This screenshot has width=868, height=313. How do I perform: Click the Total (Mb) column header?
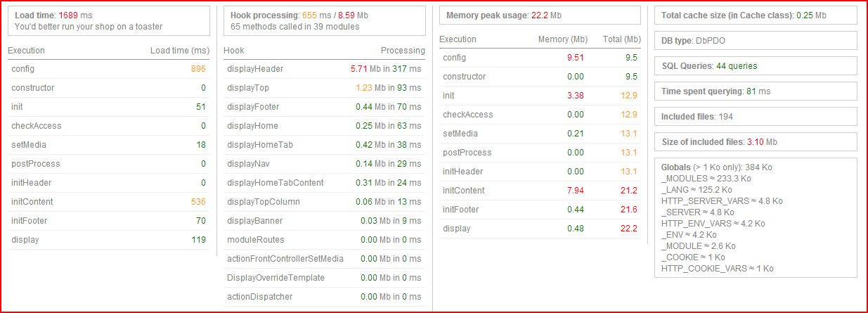click(x=622, y=39)
